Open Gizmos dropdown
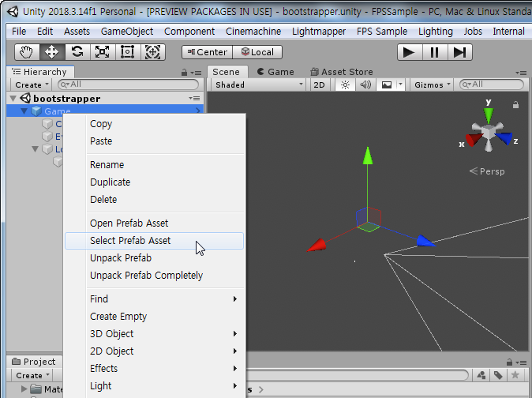 coord(433,84)
